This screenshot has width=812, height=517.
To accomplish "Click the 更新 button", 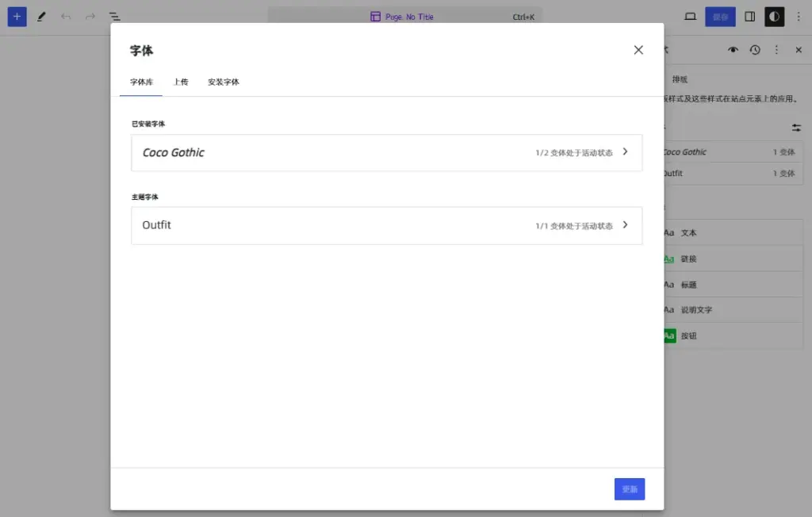I will (629, 489).
